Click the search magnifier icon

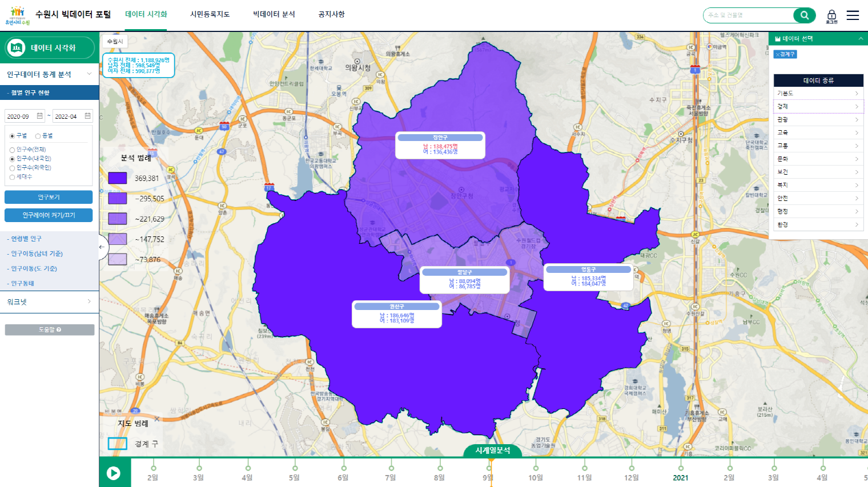click(805, 15)
